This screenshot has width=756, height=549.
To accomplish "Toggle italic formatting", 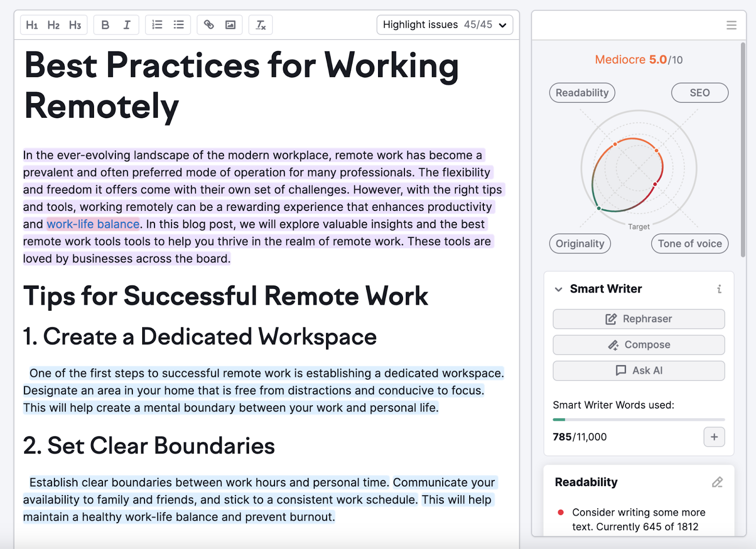I will click(x=127, y=25).
